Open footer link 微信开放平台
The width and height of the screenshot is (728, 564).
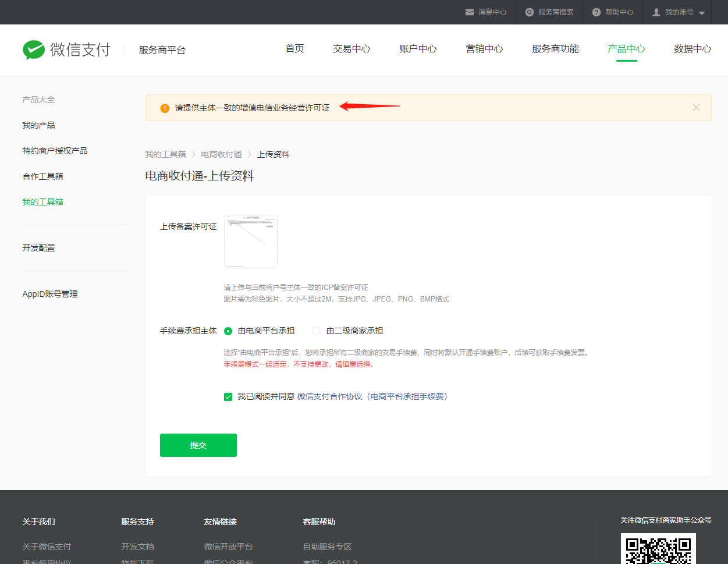click(228, 547)
